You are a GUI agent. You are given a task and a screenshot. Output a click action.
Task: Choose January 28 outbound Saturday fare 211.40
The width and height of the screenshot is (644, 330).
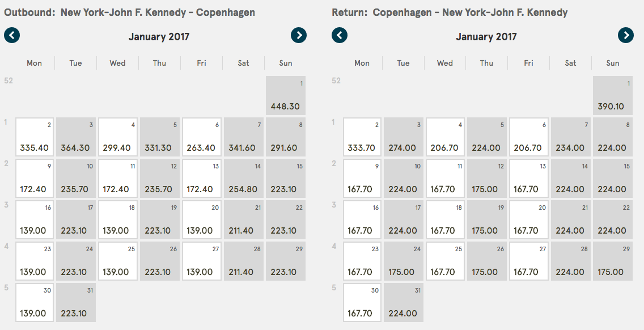[244, 261]
